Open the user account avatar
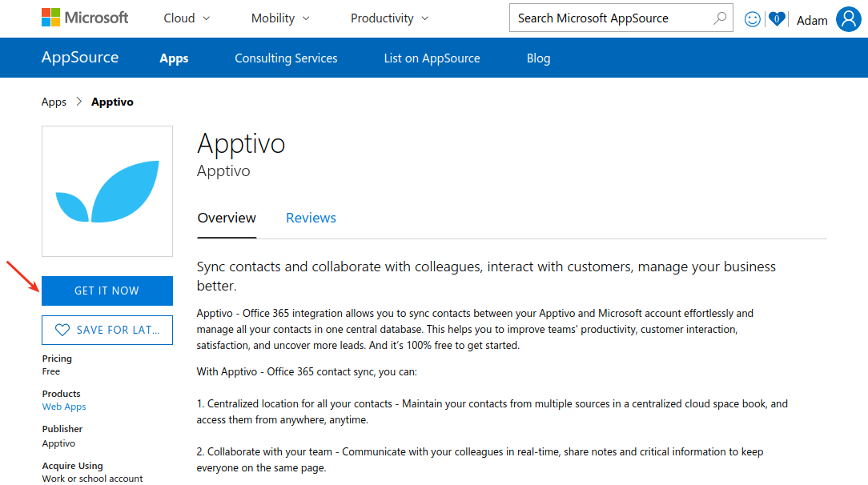868x485 pixels. click(x=849, y=19)
